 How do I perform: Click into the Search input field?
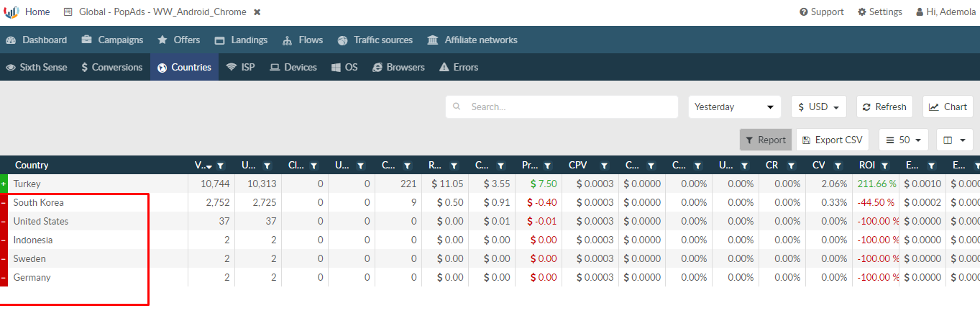[568, 107]
